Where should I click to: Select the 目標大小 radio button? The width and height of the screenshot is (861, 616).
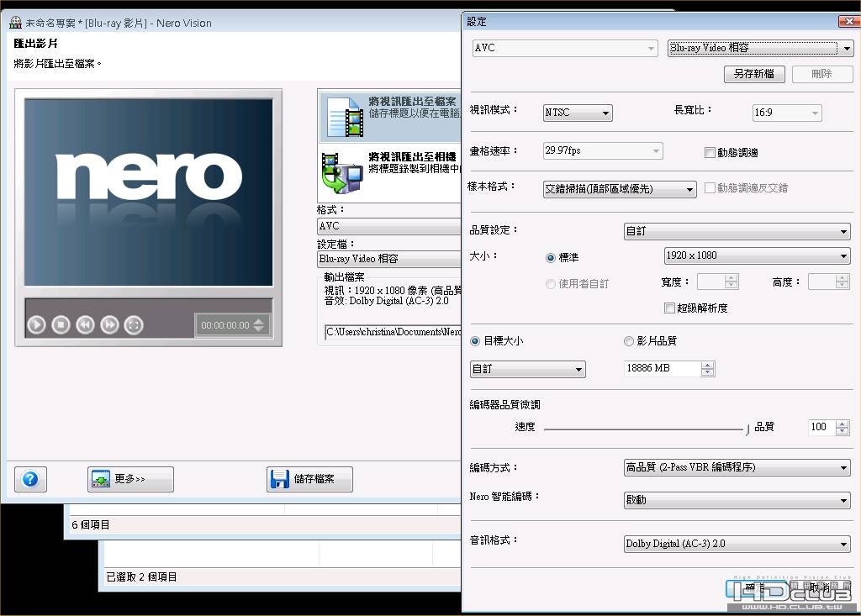pyautogui.click(x=475, y=341)
